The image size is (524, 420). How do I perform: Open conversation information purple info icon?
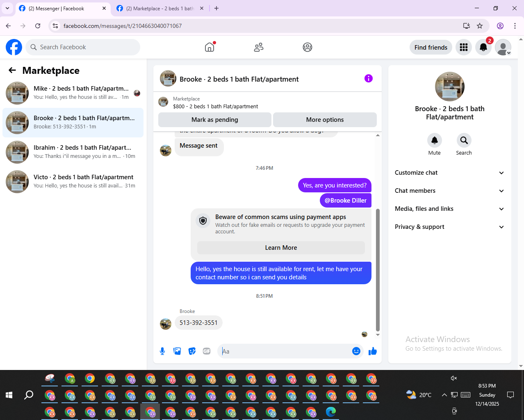[x=369, y=78]
